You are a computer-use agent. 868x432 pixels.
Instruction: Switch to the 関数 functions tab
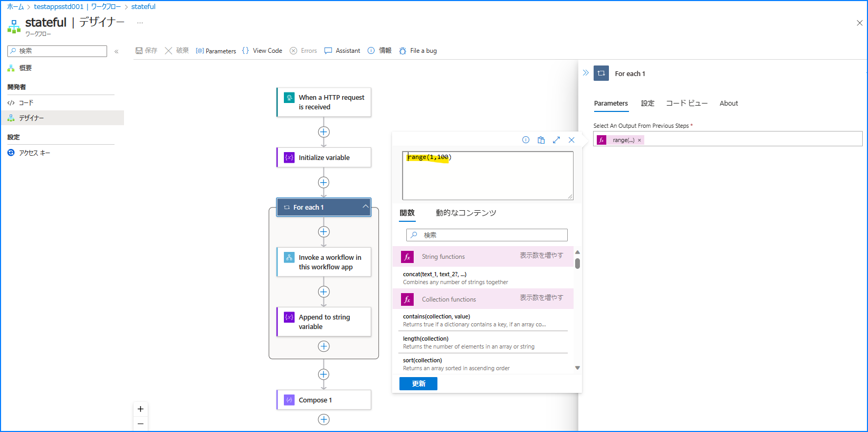coord(407,213)
